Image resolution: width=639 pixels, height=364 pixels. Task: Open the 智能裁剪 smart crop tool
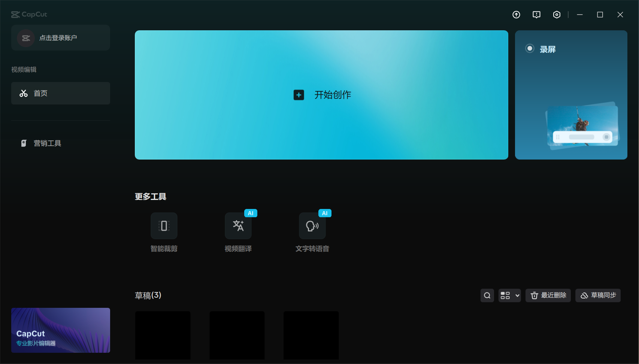[164, 226]
